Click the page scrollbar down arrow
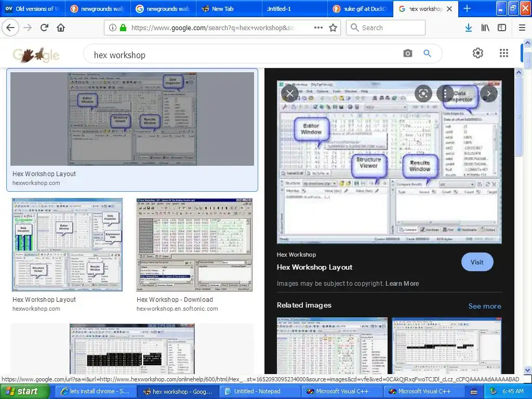The width and height of the screenshot is (532, 399). (x=527, y=370)
